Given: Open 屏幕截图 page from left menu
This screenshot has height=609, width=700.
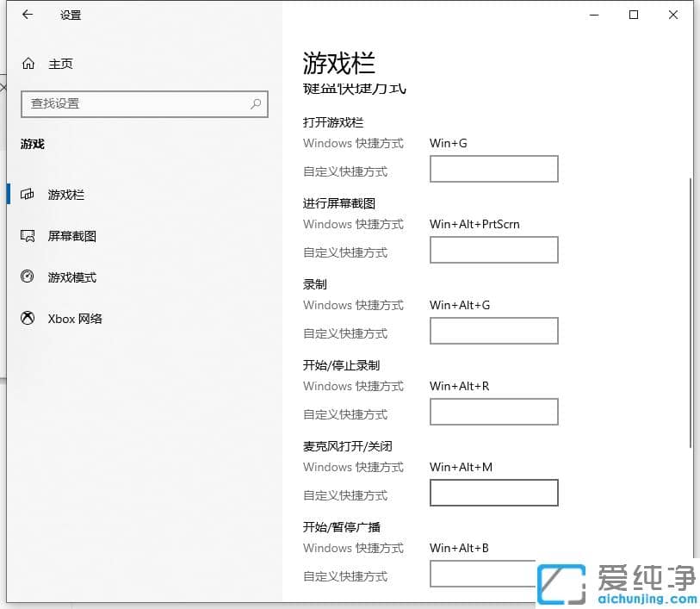Looking at the screenshot, I should point(73,235).
